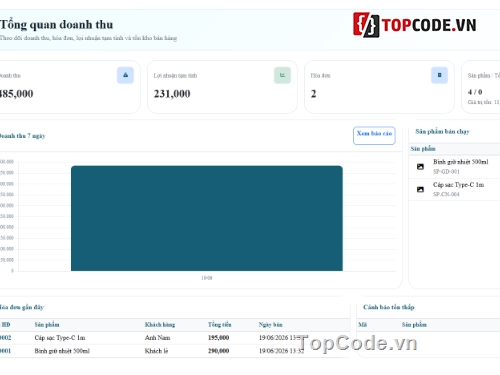Image resolution: width=500 pixels, height=375 pixels.
Task: Click the Khách hàng column header
Action: (x=160, y=325)
